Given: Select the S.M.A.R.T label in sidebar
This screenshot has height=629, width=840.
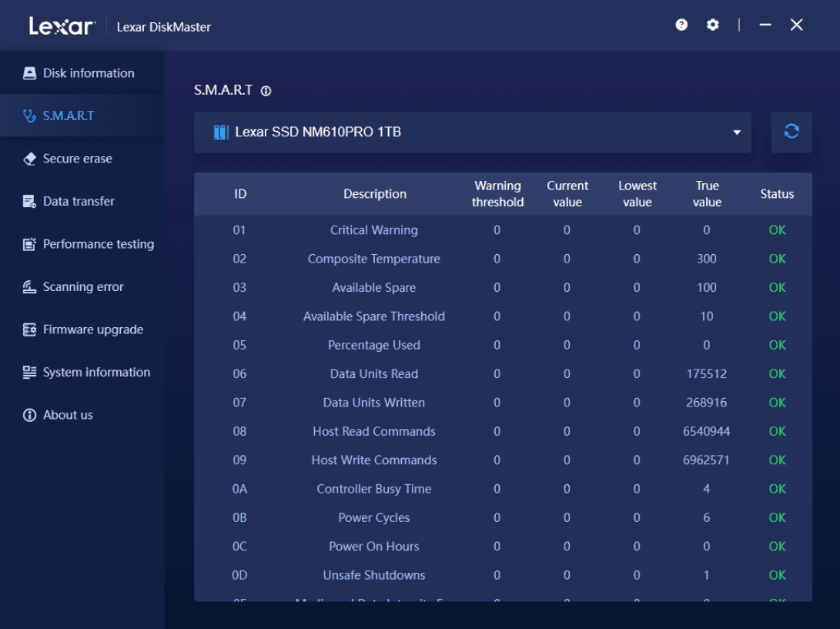Looking at the screenshot, I should pos(69,115).
